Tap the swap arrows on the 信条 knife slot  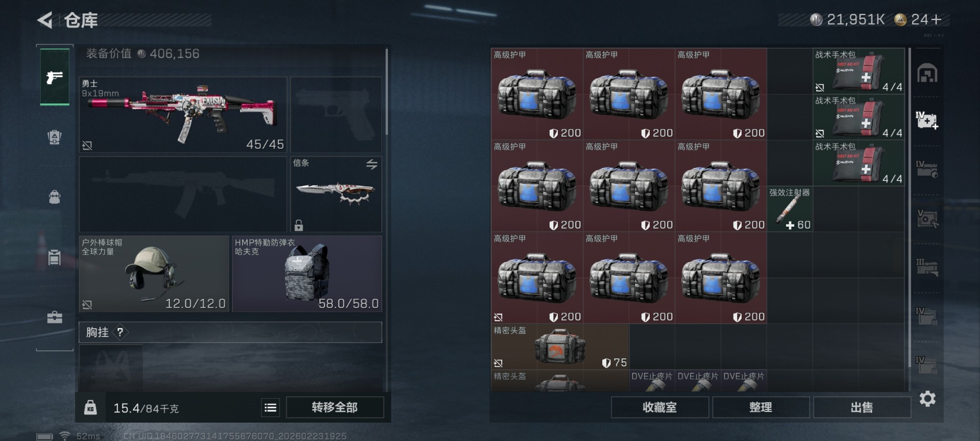click(372, 164)
